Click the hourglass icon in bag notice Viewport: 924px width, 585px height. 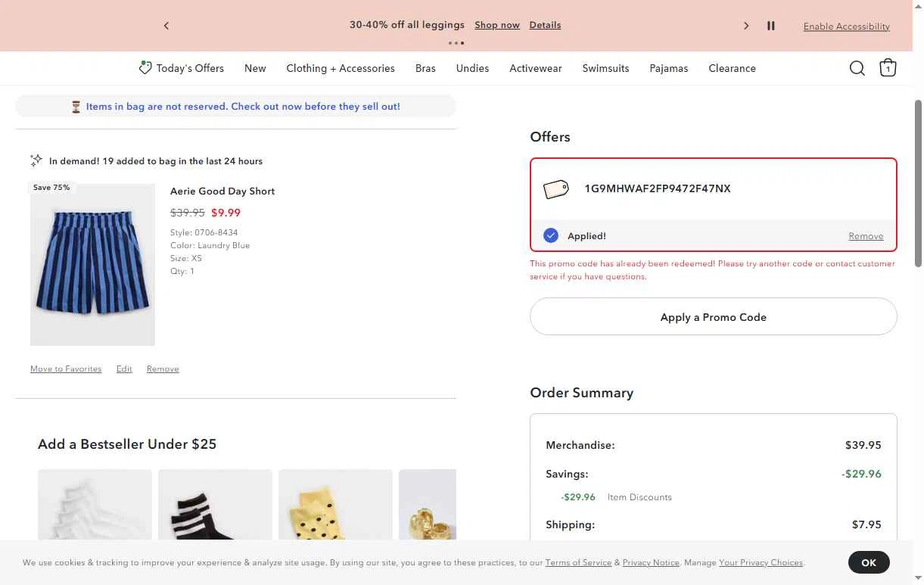click(76, 107)
